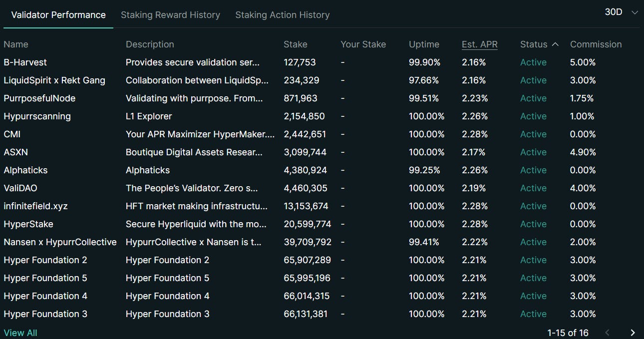Click the stake value 66,131,381

click(x=306, y=314)
